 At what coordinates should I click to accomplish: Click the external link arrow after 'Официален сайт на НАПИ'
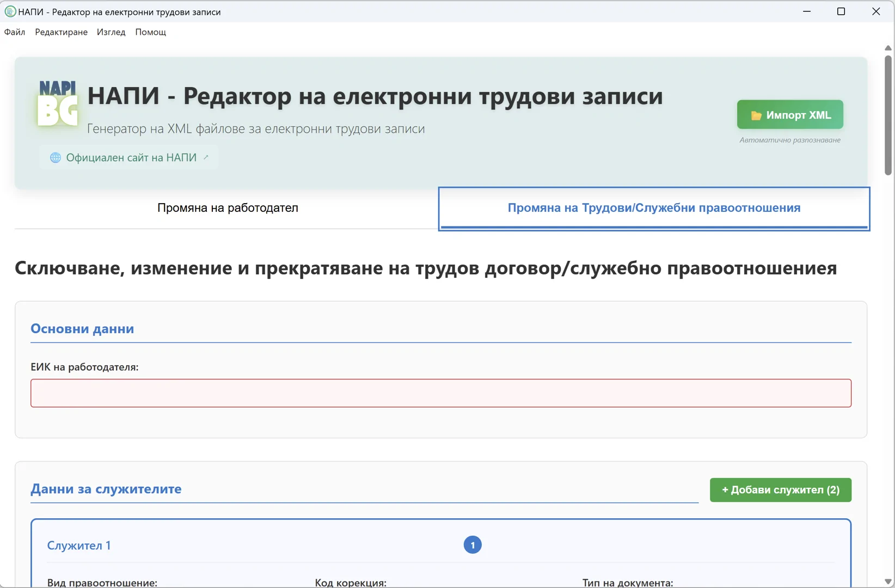(206, 157)
